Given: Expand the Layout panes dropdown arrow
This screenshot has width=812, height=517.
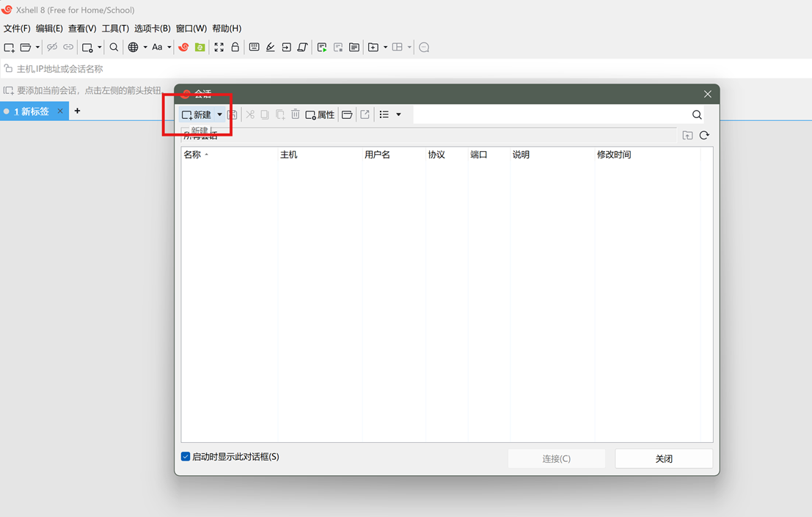Looking at the screenshot, I should pyautogui.click(x=409, y=47).
